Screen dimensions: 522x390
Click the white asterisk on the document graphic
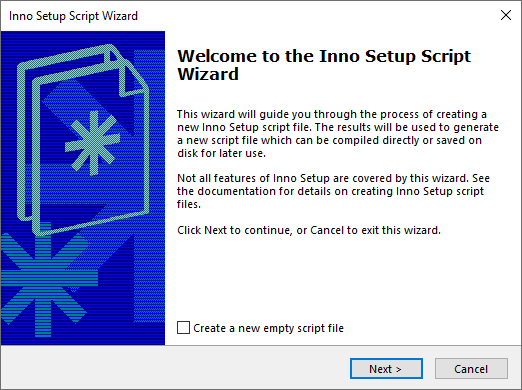coord(93,143)
